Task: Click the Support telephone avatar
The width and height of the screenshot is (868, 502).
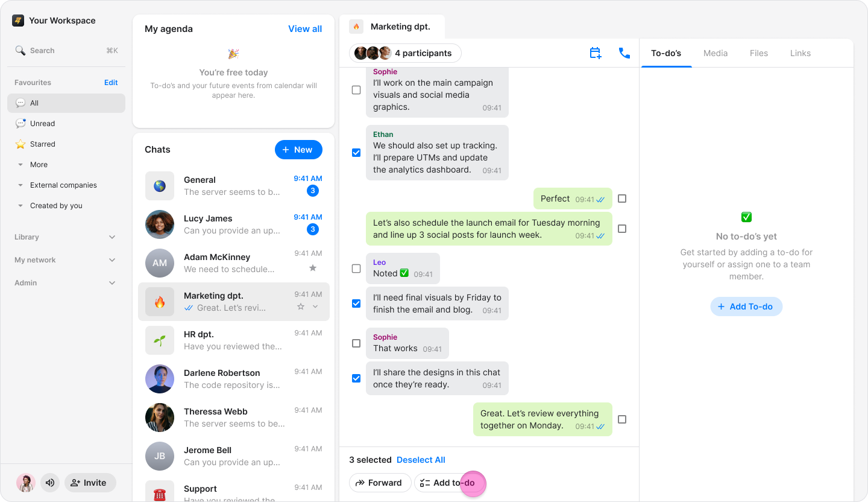Action: coord(160,492)
